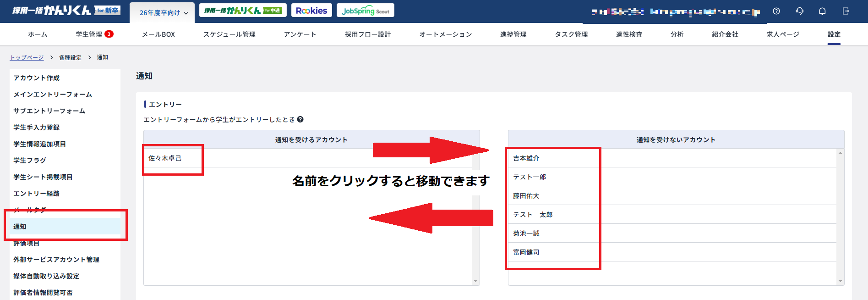
Task: Click the logout icon in header
Action: tap(846, 11)
